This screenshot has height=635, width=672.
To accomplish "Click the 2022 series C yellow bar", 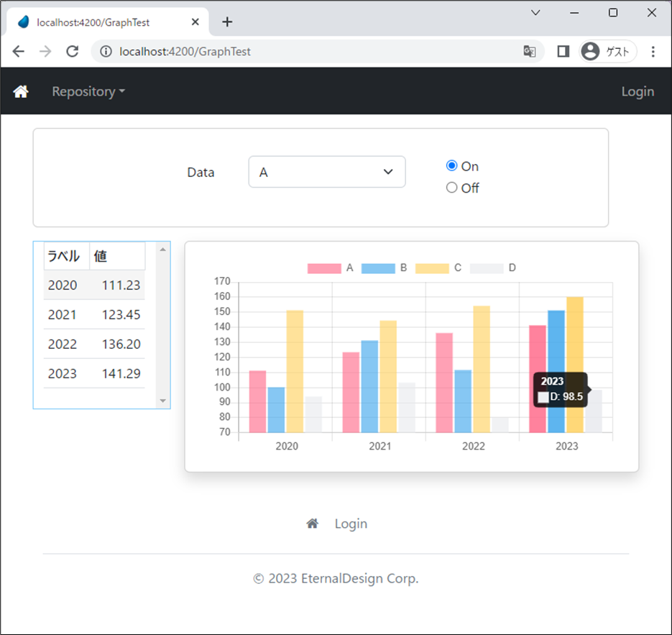I will tap(482, 369).
